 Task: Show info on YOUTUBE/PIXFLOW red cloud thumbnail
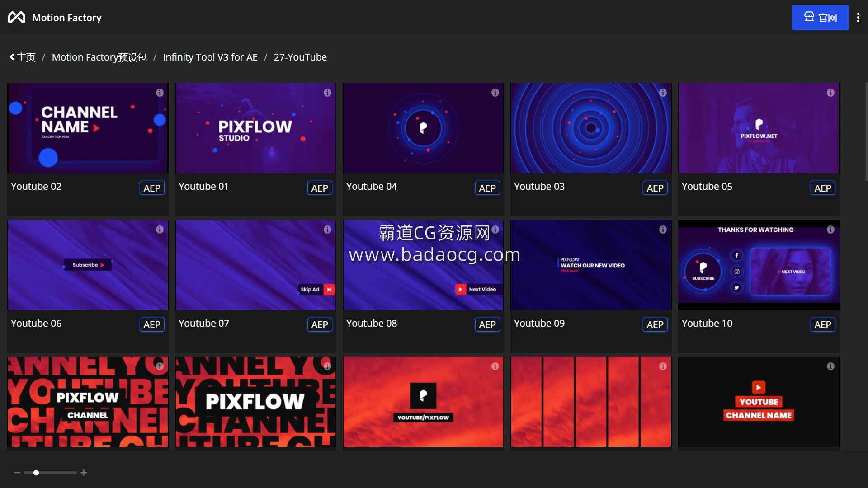pos(495,366)
